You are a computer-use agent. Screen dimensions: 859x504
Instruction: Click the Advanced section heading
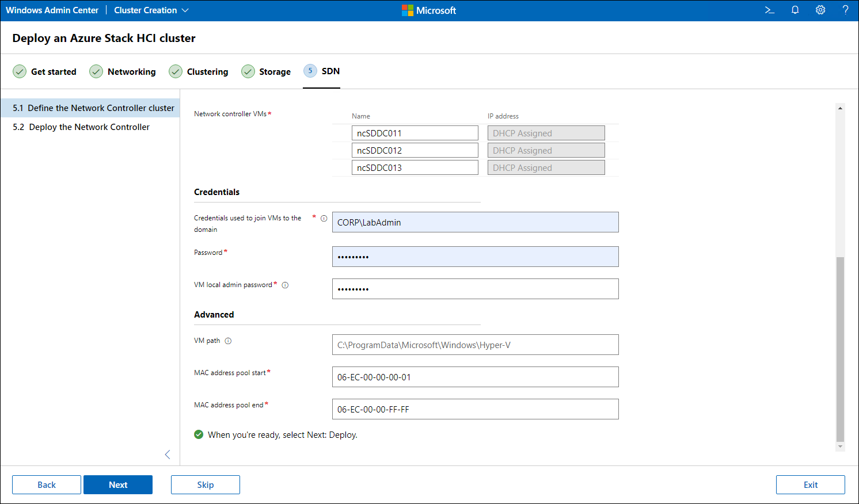click(214, 315)
